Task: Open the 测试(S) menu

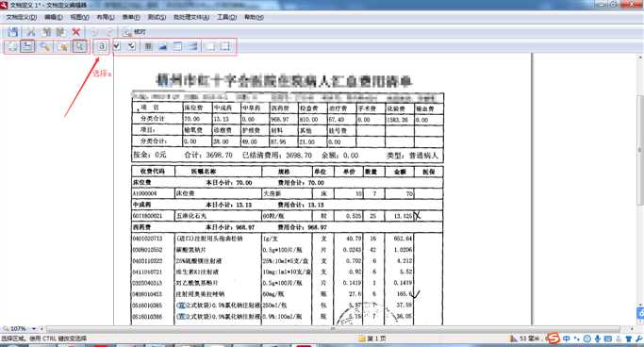Action: [x=157, y=17]
